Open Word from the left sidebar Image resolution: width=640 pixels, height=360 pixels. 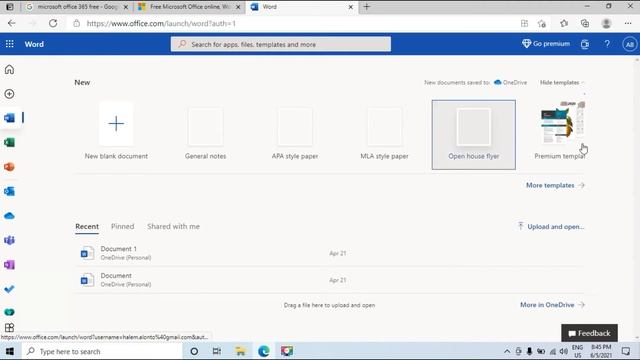click(9, 118)
